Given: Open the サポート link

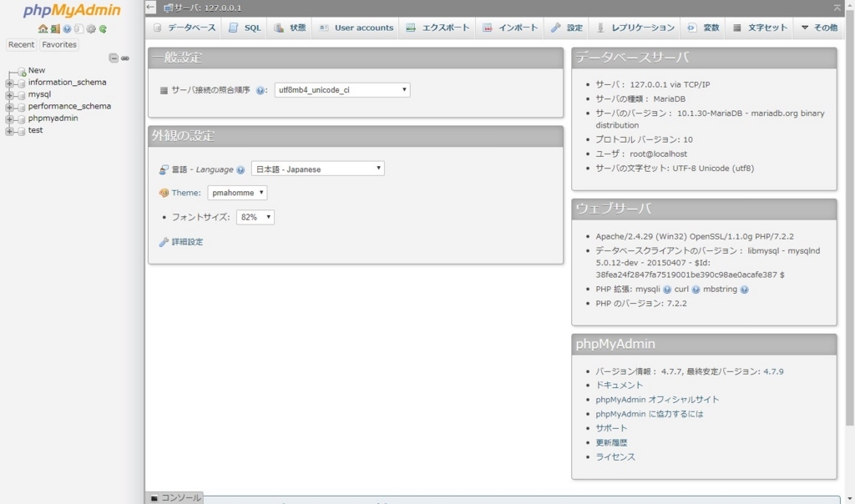Looking at the screenshot, I should point(611,428).
